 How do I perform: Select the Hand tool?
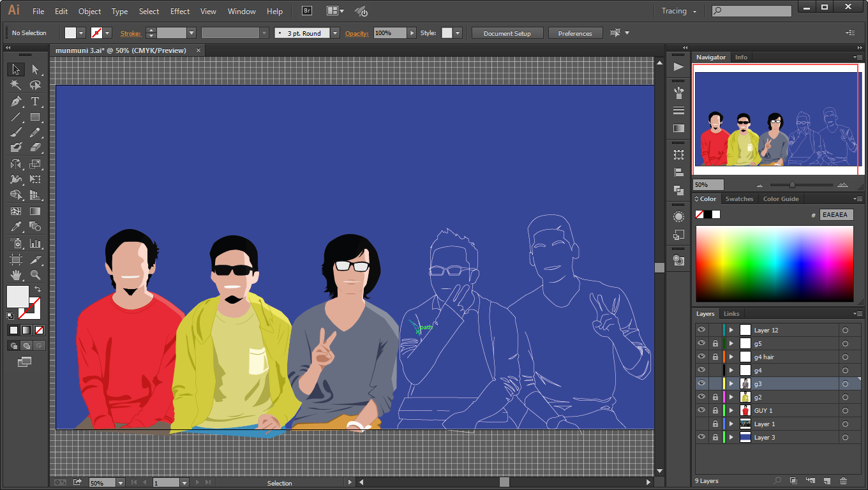click(16, 275)
